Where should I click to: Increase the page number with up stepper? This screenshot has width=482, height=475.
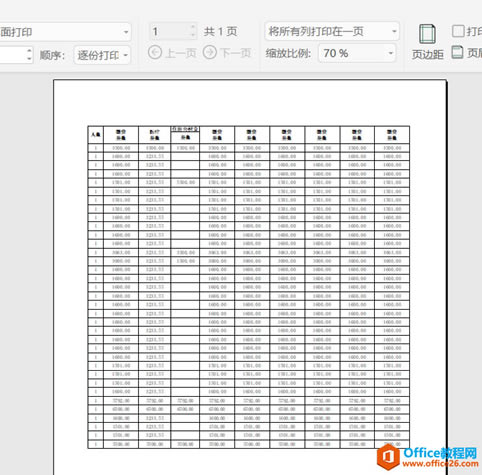pyautogui.click(x=193, y=27)
